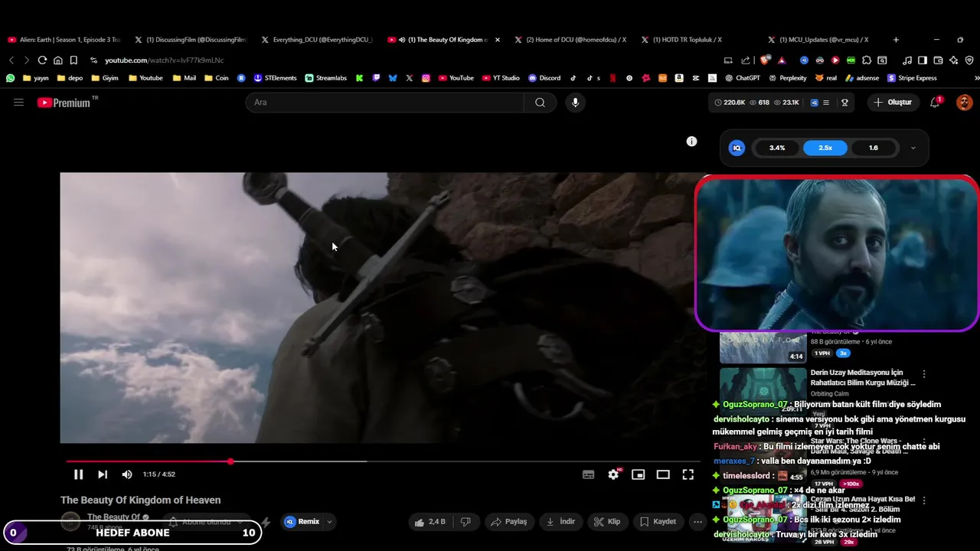Viewport: 980px width, 551px height.
Task: Show more bookmarks overflow chevron
Action: coord(976,78)
